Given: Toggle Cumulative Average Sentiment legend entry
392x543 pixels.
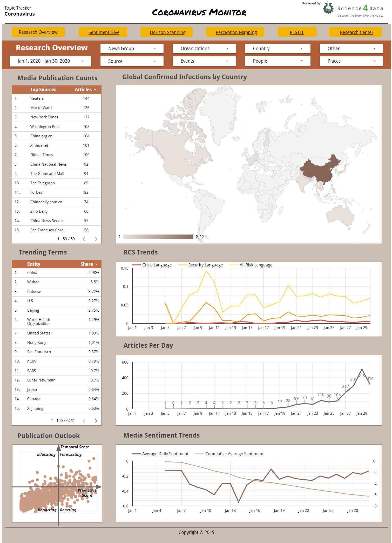Looking at the screenshot, I should (x=229, y=454).
